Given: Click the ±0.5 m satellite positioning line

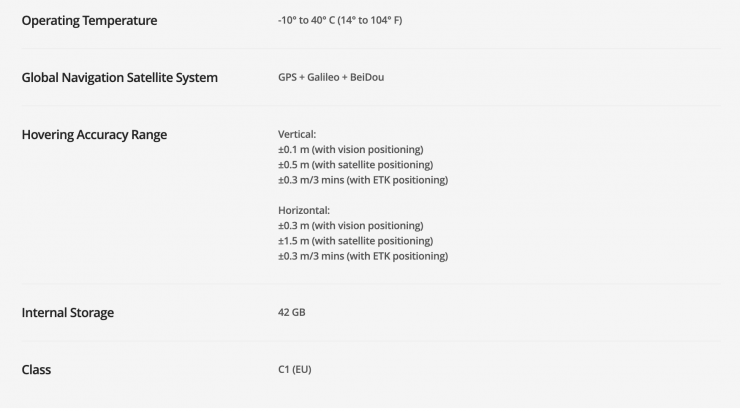Looking at the screenshot, I should [355, 165].
